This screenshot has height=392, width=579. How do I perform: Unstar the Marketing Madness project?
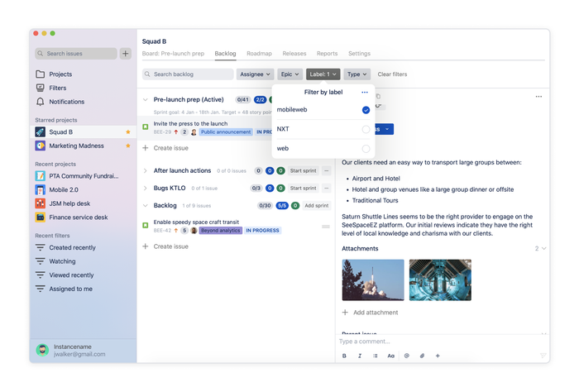point(127,146)
